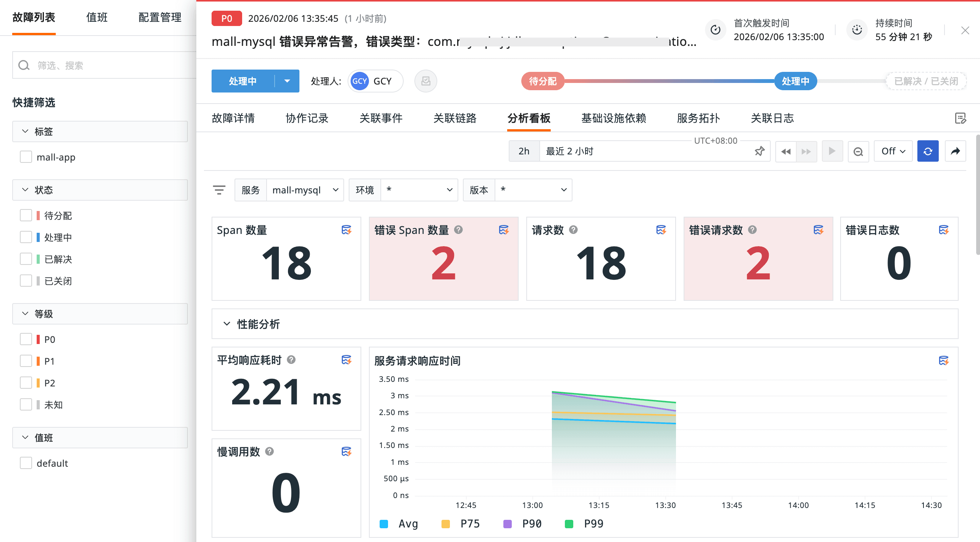This screenshot has width=980, height=542.
Task: Click the 已解决 / 已关闭 progress step
Action: coord(926,81)
